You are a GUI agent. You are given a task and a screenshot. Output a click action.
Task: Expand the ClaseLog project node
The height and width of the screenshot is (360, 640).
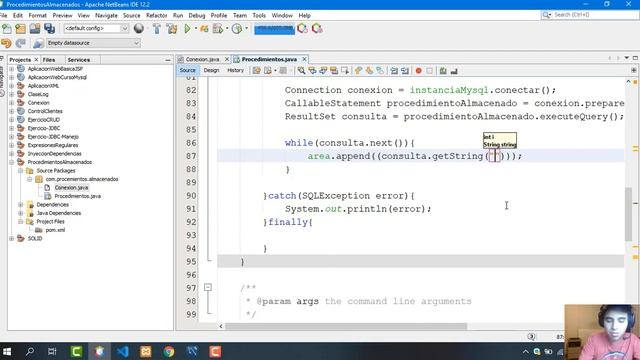pyautogui.click(x=11, y=94)
